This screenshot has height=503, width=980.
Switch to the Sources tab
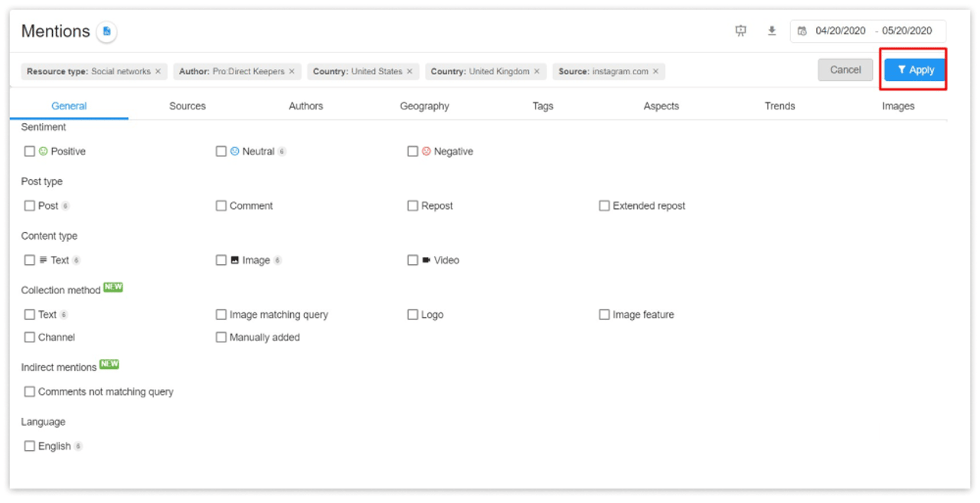coord(188,106)
